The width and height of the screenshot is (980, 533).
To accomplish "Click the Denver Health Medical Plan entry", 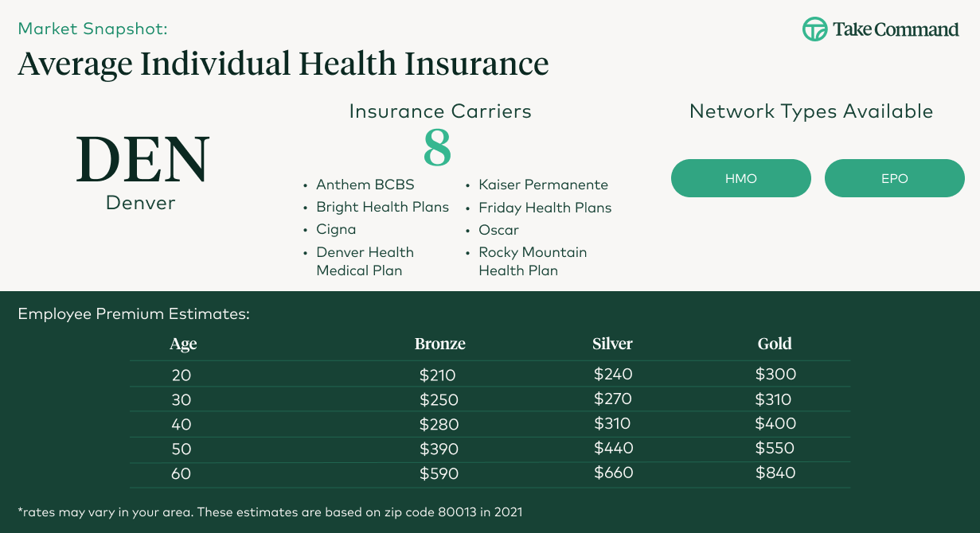I will (365, 261).
